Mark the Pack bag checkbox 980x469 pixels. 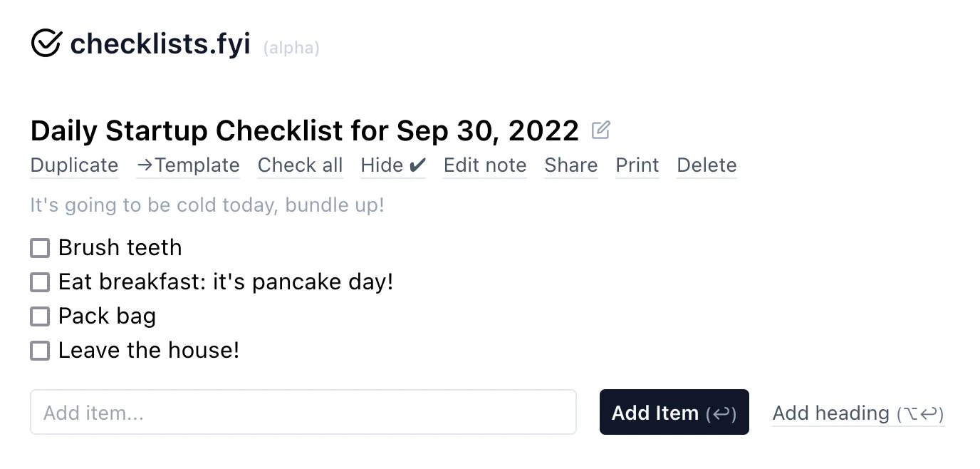coord(40,316)
